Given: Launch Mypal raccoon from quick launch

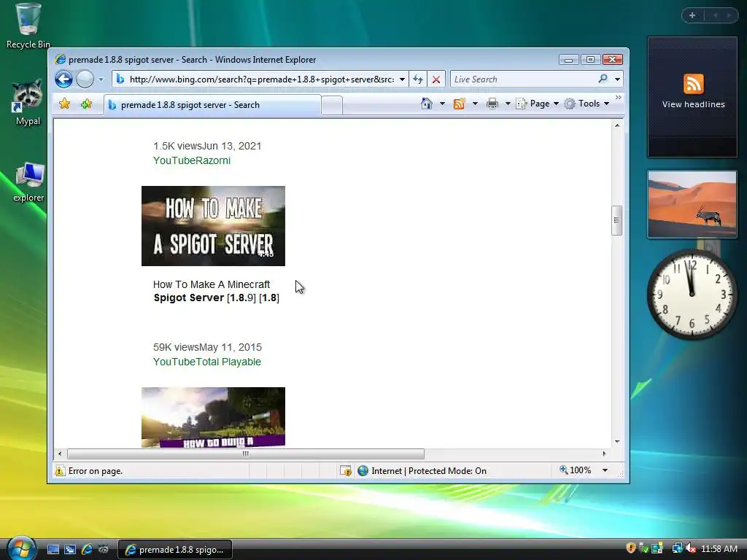Looking at the screenshot, I should [104, 550].
